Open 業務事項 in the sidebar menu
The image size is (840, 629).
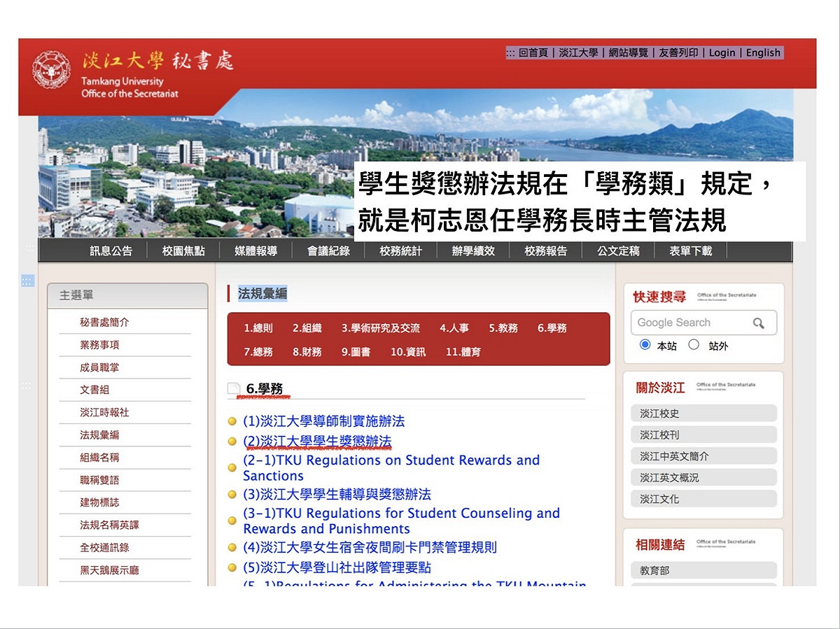point(99,345)
